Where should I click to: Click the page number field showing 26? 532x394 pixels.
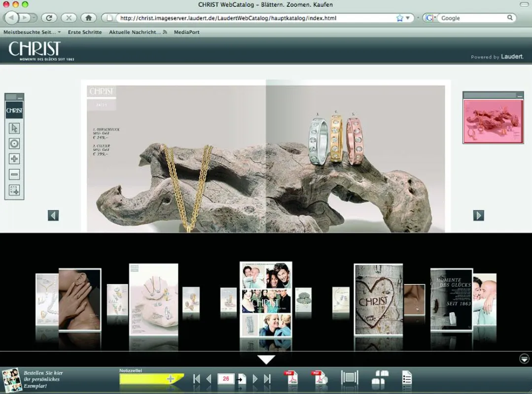(226, 379)
